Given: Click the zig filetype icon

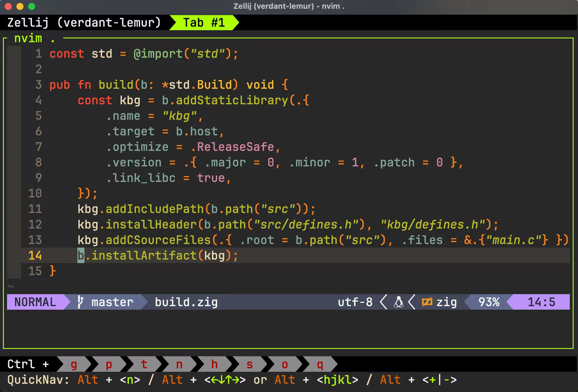Looking at the screenshot, I should click(x=427, y=302).
